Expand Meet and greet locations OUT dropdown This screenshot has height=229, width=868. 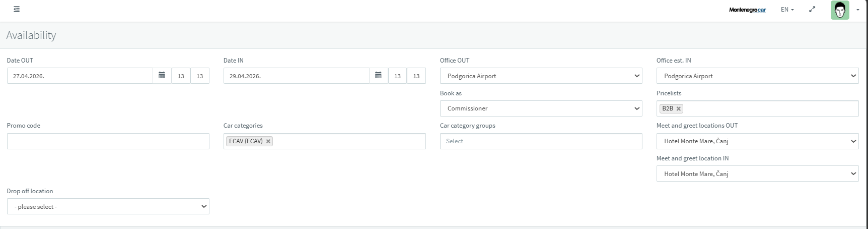pos(757,141)
